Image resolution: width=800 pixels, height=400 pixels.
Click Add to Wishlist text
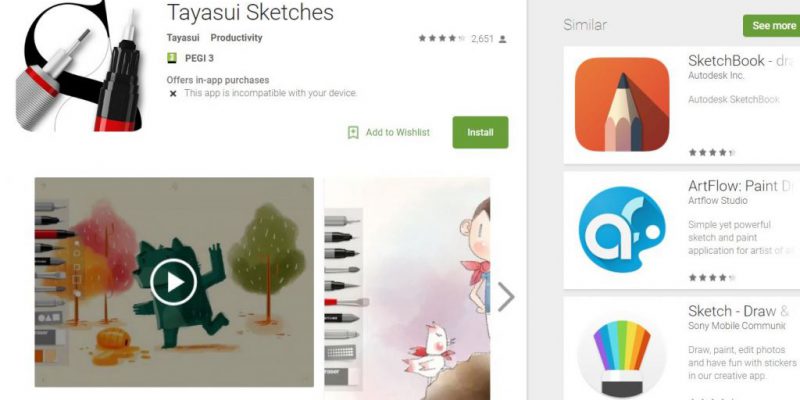pos(397,132)
